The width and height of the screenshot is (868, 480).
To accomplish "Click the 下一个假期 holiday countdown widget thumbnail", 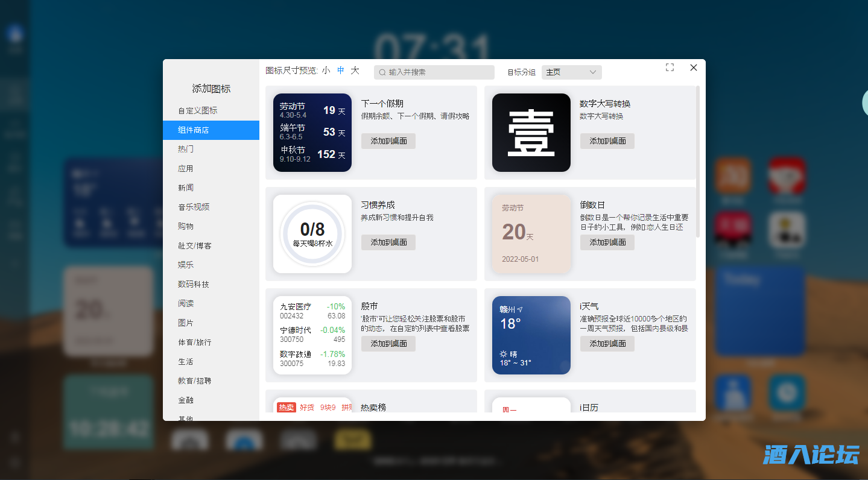I will tap(312, 133).
